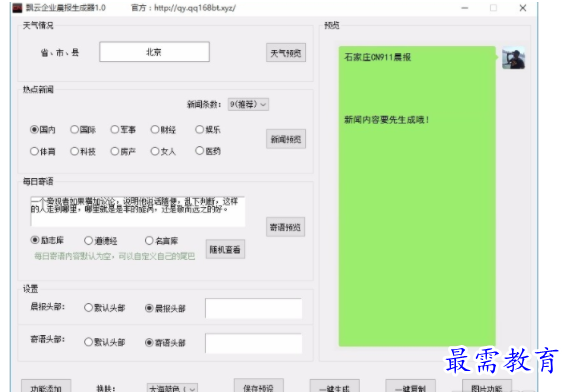567x392 pixels.
Task: Click the 新闻预览 button
Action: click(x=286, y=139)
